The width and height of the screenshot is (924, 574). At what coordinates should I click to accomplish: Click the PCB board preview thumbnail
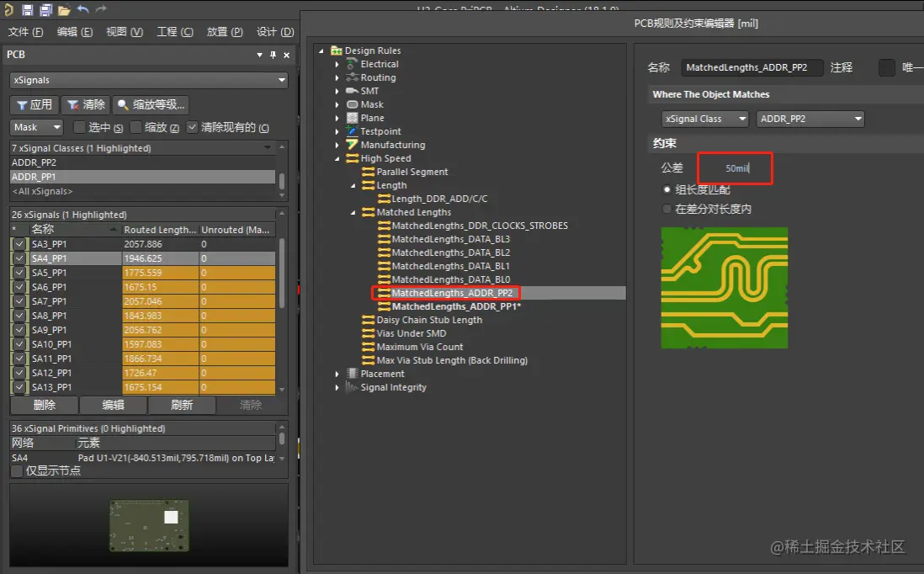click(x=150, y=526)
